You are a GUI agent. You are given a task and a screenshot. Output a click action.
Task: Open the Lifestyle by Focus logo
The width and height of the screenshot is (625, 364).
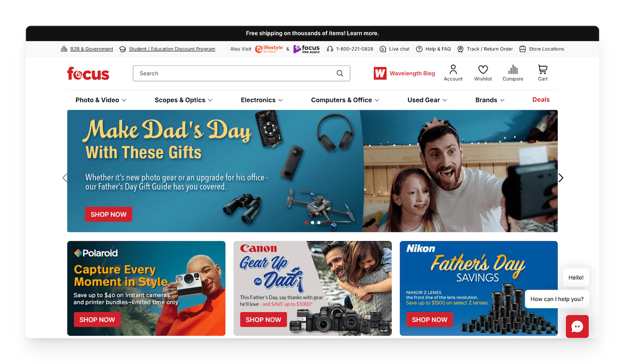pyautogui.click(x=269, y=49)
